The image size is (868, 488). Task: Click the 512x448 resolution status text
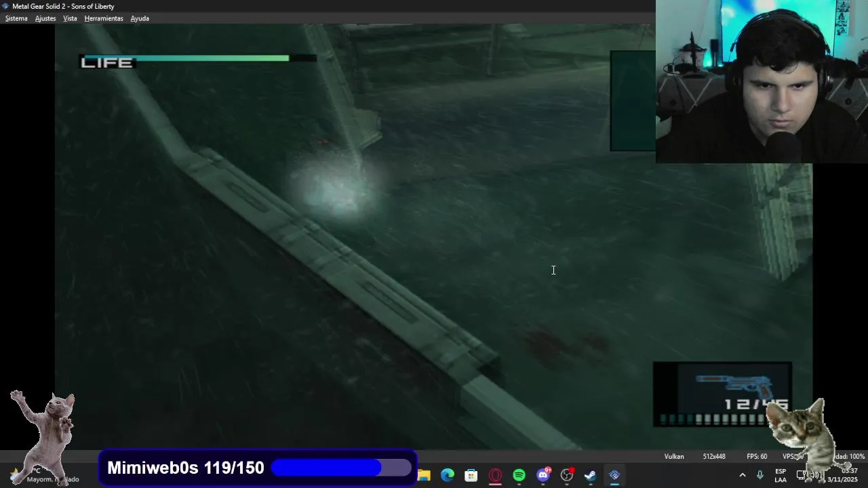coord(714,456)
